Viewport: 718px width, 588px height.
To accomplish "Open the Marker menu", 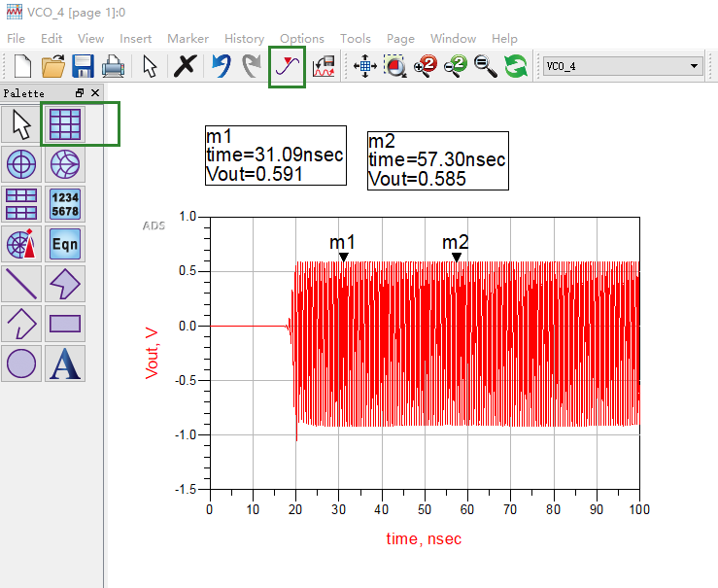I will pos(188,39).
